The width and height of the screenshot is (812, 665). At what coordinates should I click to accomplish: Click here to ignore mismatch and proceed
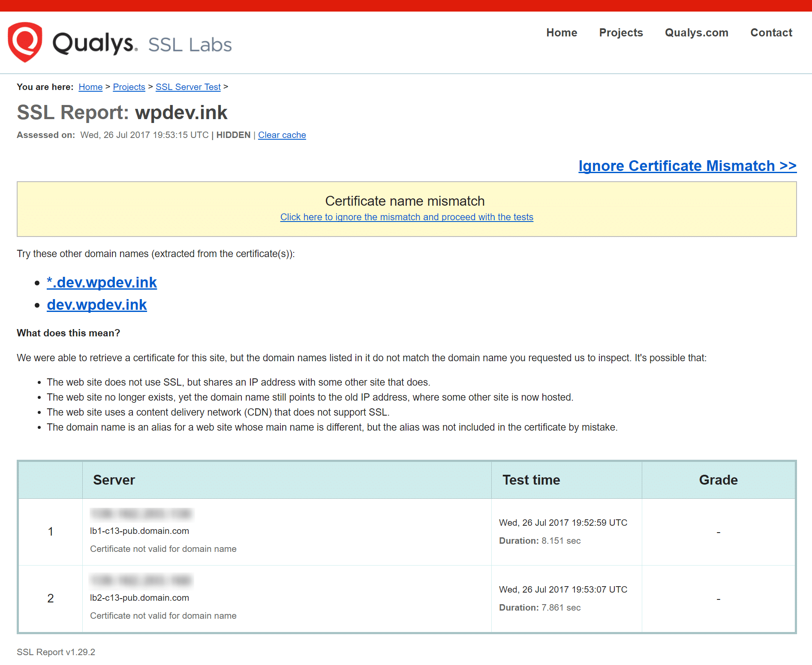[406, 217]
